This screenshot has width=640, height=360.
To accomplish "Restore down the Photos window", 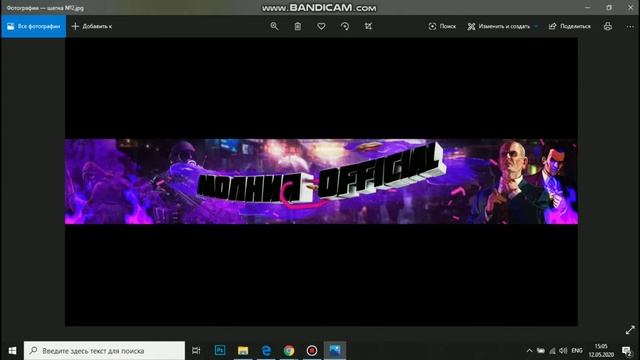I will click(609, 7).
